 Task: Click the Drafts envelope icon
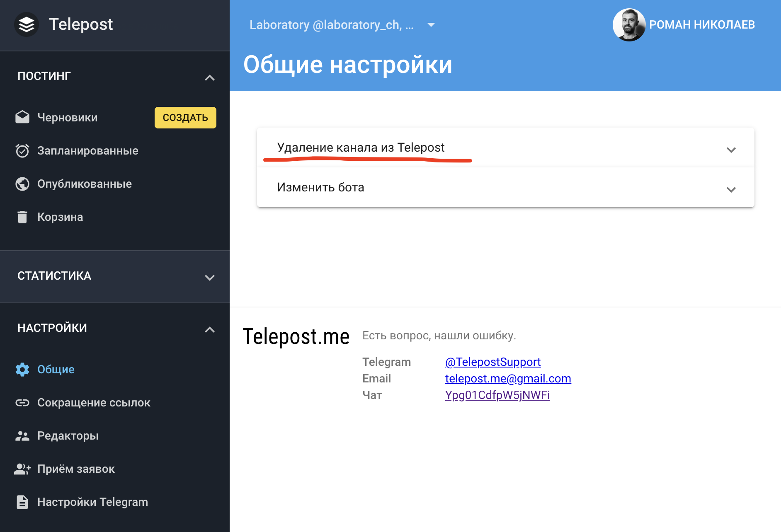point(22,117)
